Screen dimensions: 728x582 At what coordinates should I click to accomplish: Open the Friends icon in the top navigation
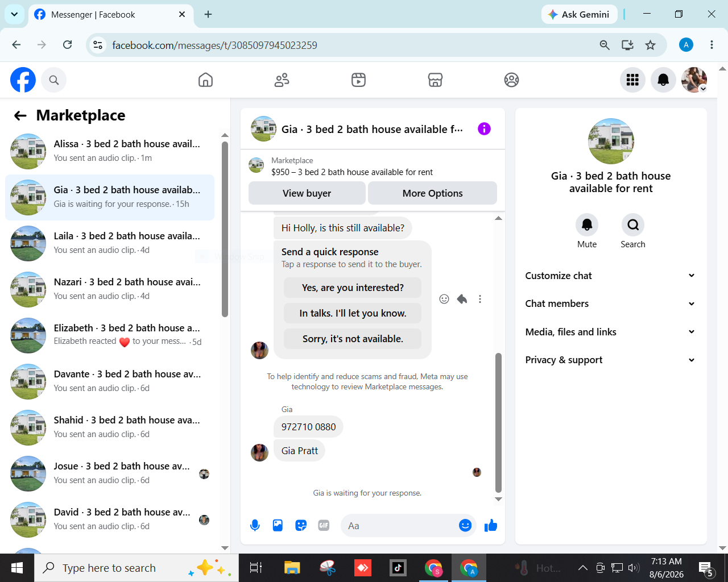tap(282, 80)
